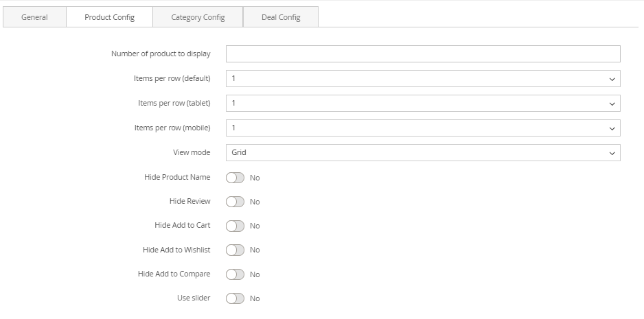Open the View mode dropdown
The width and height of the screenshot is (644, 319).
tap(422, 153)
